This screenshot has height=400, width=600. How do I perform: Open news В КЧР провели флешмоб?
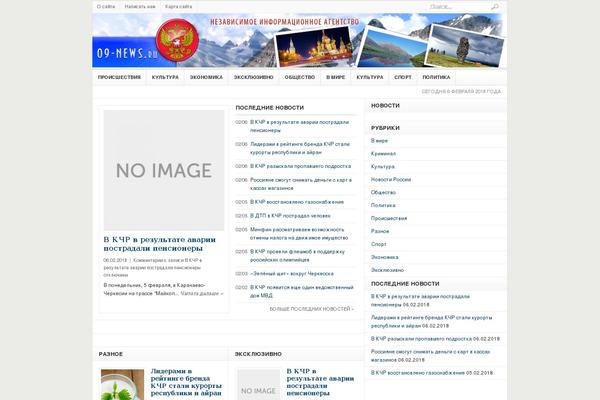tap(297, 255)
